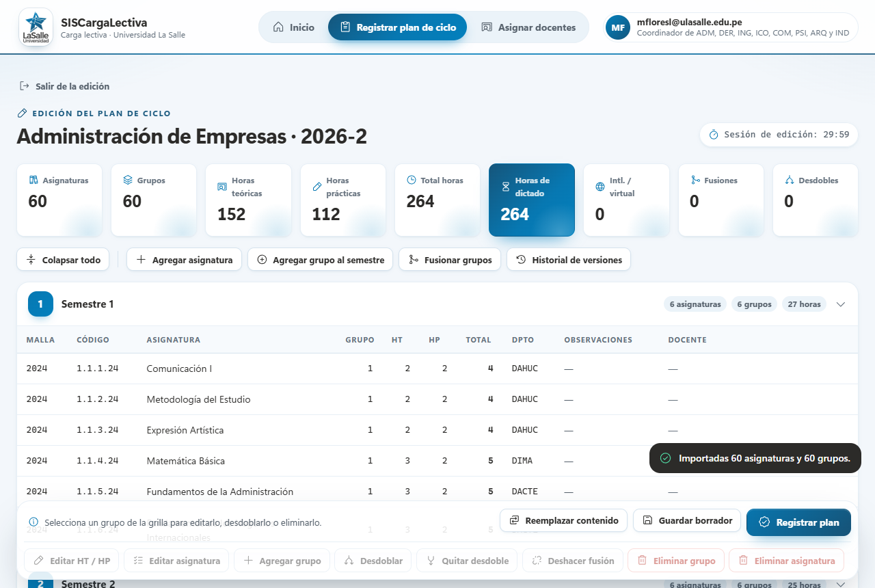Click the info icon in the bottom bar

tap(33, 522)
